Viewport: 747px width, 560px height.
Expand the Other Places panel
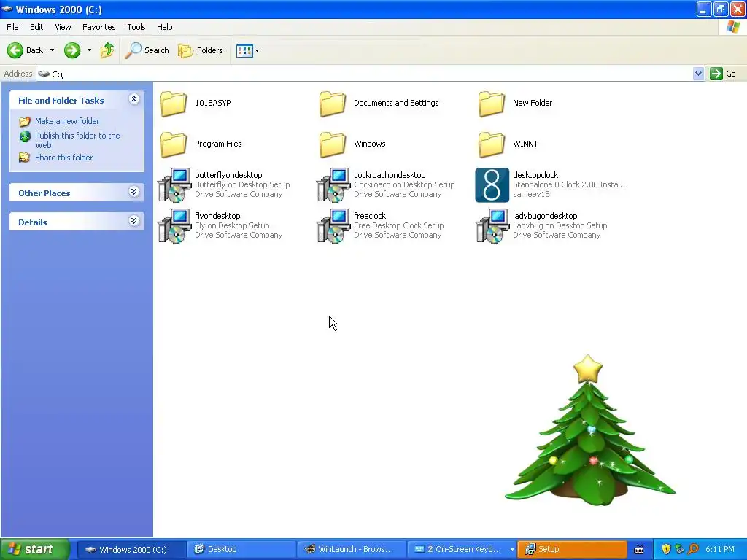[x=134, y=192]
